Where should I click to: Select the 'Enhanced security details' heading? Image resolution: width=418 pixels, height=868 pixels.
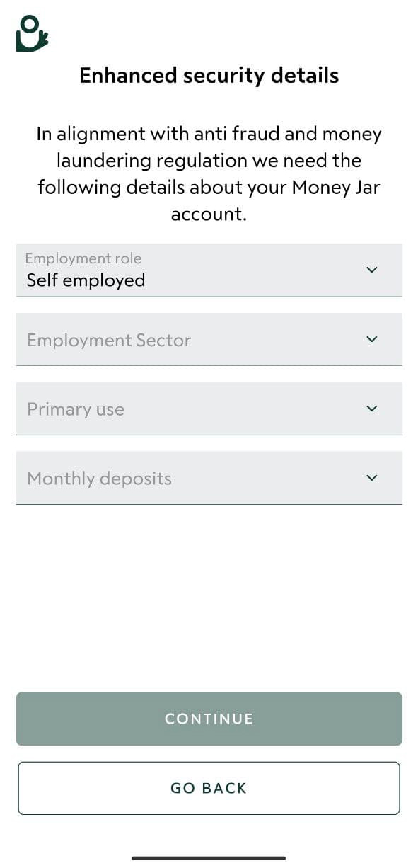click(x=209, y=75)
